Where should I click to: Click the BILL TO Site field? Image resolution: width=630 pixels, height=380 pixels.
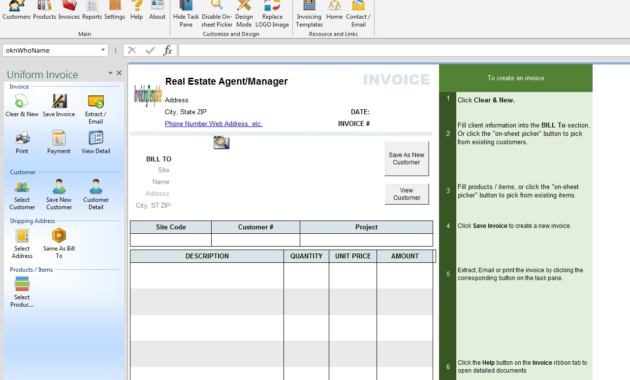164,170
